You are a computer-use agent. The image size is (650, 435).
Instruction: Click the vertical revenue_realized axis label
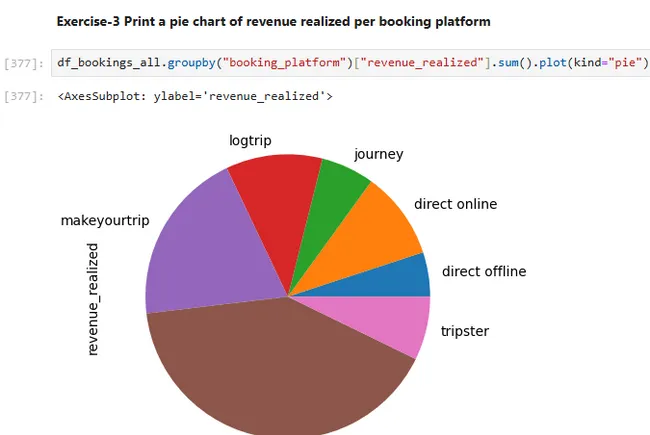click(x=92, y=299)
